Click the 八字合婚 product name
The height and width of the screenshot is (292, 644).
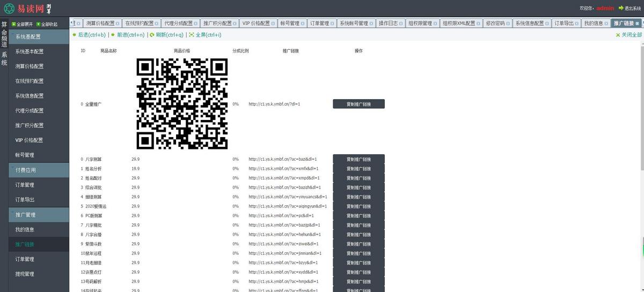click(x=93, y=234)
